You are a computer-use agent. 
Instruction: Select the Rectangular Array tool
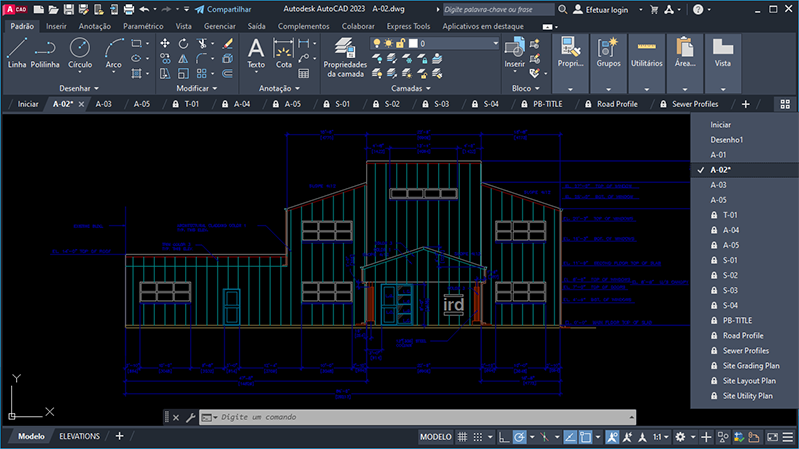pyautogui.click(x=202, y=74)
